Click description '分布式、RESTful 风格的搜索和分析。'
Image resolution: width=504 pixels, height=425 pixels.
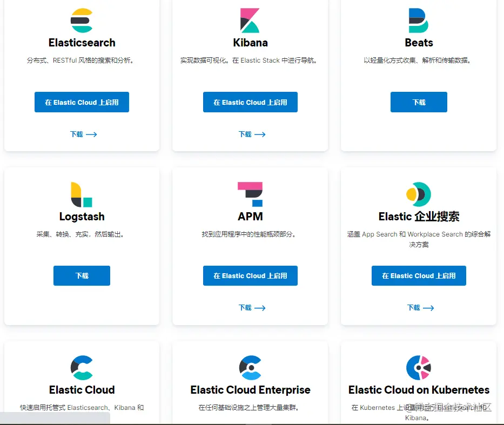click(80, 60)
